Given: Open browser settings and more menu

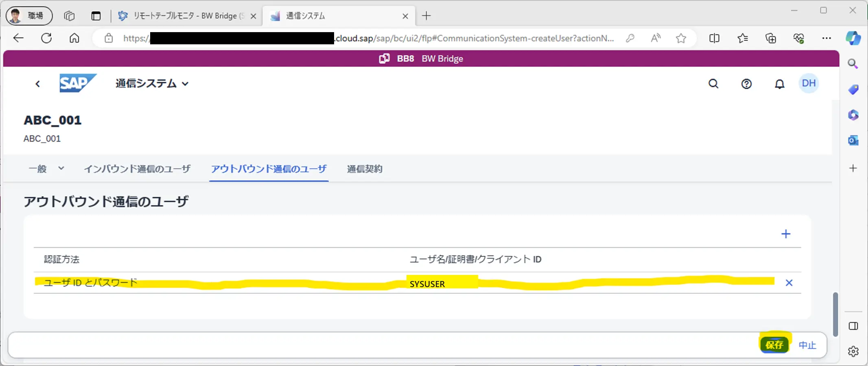Looking at the screenshot, I should tap(826, 38).
